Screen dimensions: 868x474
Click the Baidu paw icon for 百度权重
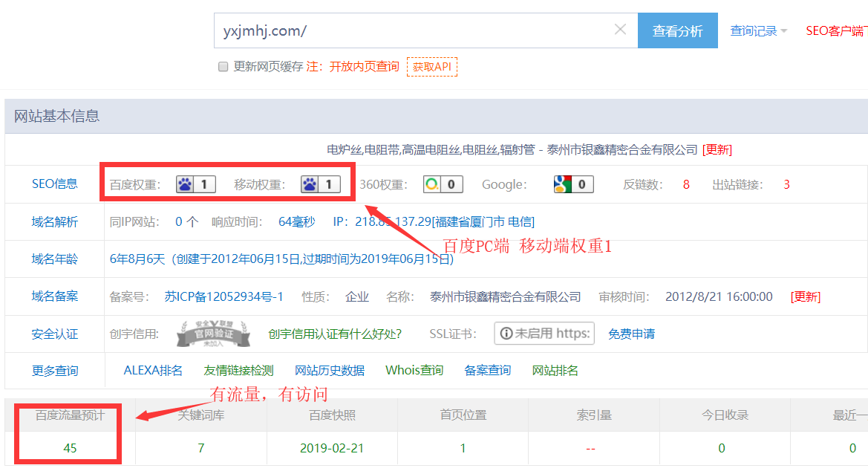pos(185,184)
